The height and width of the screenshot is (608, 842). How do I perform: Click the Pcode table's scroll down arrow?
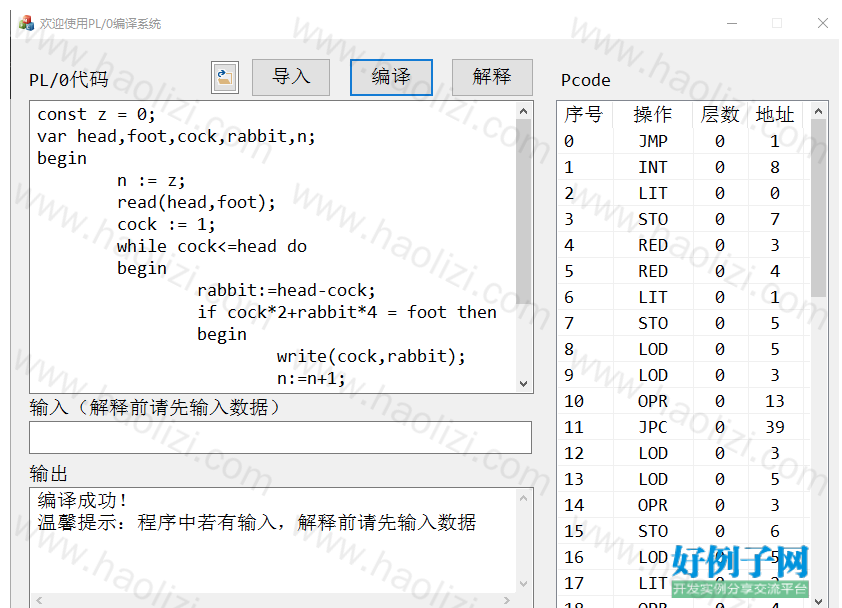point(818,601)
